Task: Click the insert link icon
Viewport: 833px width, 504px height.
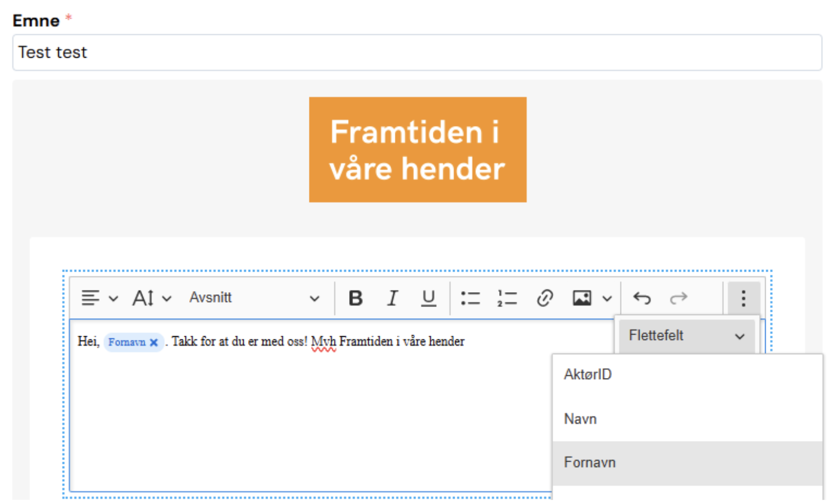Action: [x=544, y=298]
